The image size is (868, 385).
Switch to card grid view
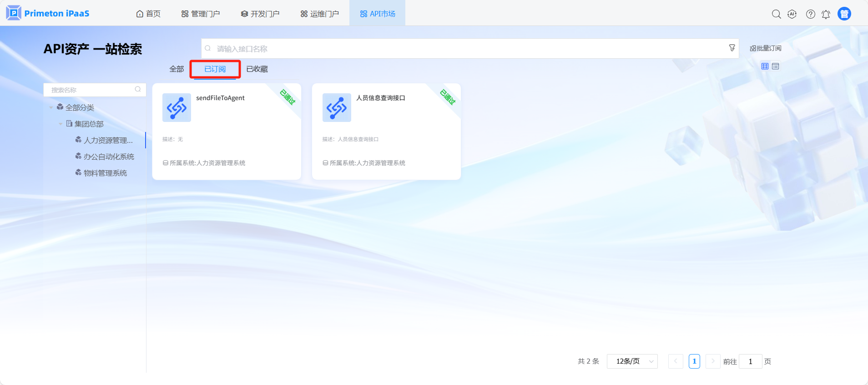point(765,66)
